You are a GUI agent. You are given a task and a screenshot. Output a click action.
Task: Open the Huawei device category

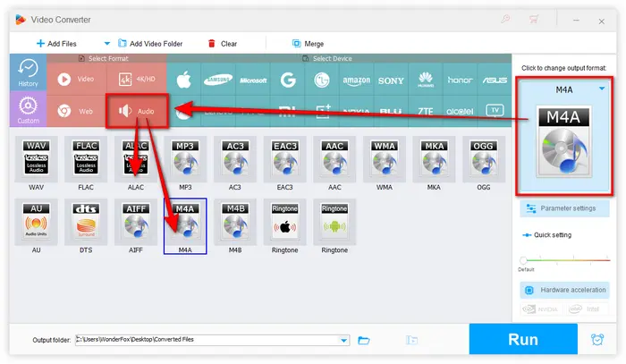pos(426,80)
